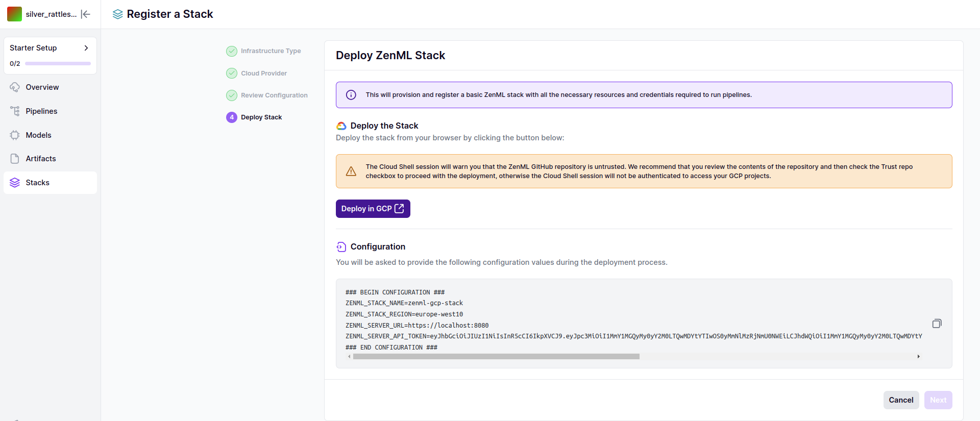Click the purple provision info banner text
Image resolution: width=980 pixels, height=421 pixels.
[558, 95]
